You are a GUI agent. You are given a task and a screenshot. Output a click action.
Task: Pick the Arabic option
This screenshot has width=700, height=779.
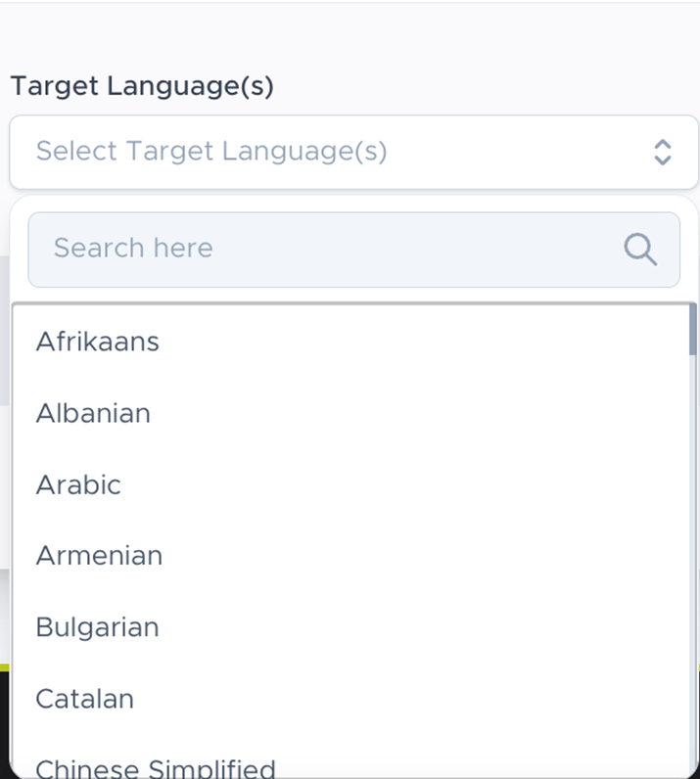(78, 484)
